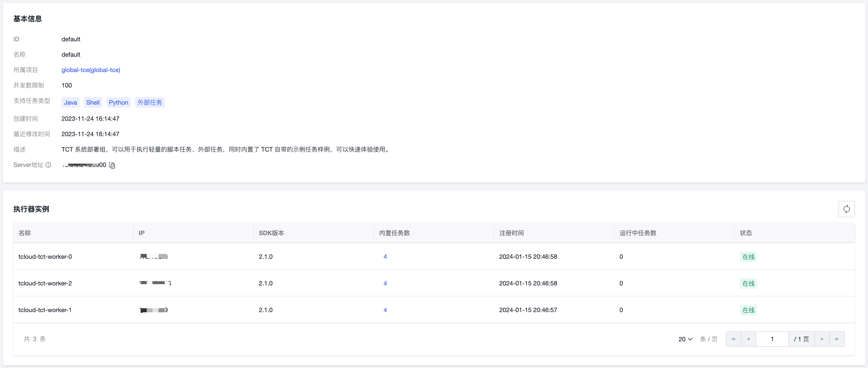Select the 外部任务 task type tag
Screen dimensions: 868x368
(150, 102)
